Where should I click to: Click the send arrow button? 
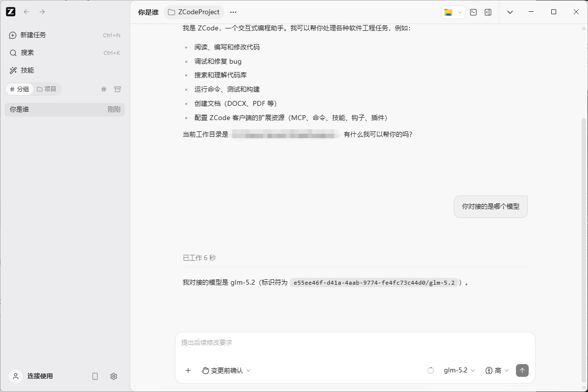[x=522, y=370]
